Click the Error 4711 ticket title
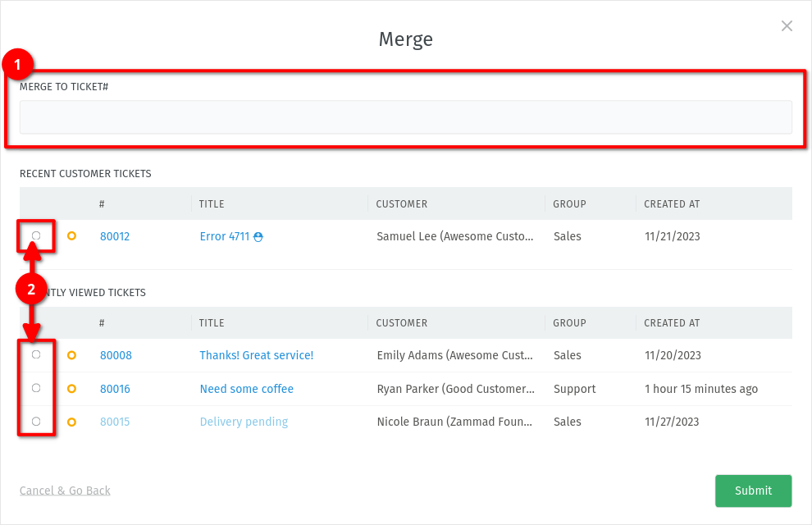The height and width of the screenshot is (525, 812). (x=224, y=236)
